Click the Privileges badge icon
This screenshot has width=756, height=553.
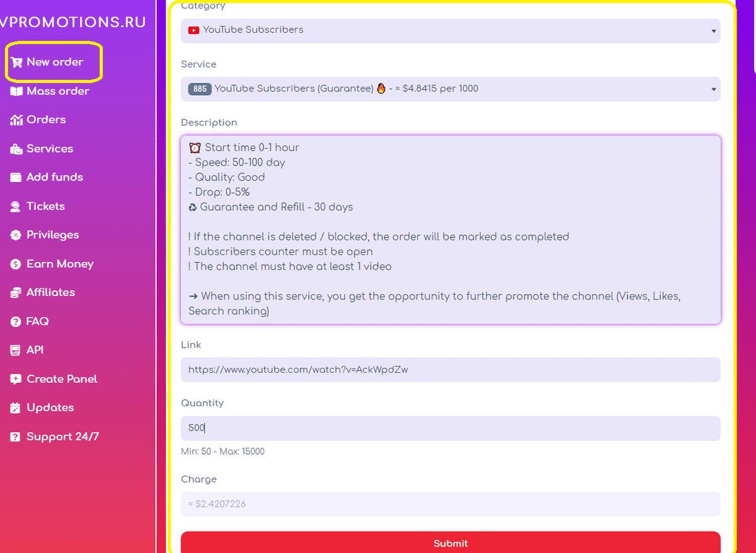16,235
